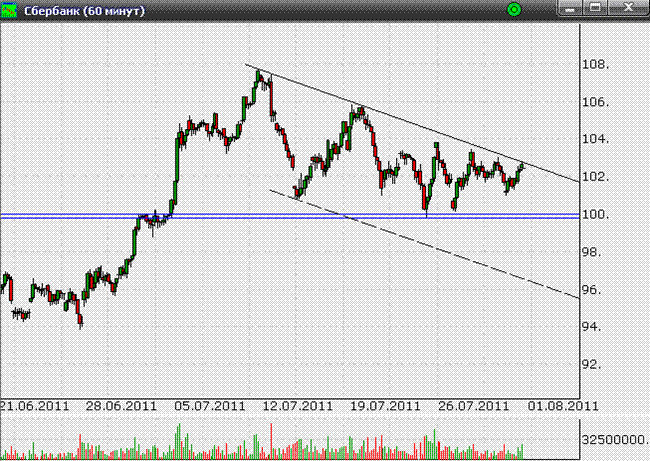Click the title text Сбербанк (60 минут)

pyautogui.click(x=84, y=10)
